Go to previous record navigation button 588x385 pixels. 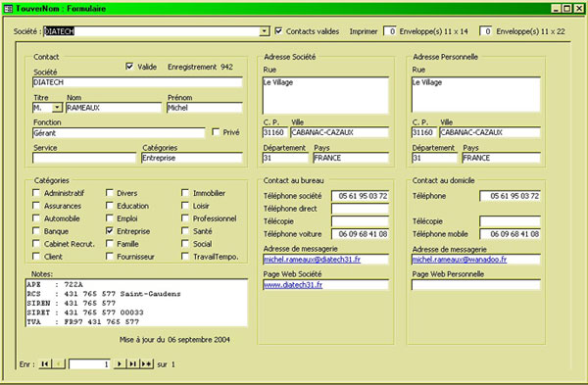pyautogui.click(x=59, y=363)
